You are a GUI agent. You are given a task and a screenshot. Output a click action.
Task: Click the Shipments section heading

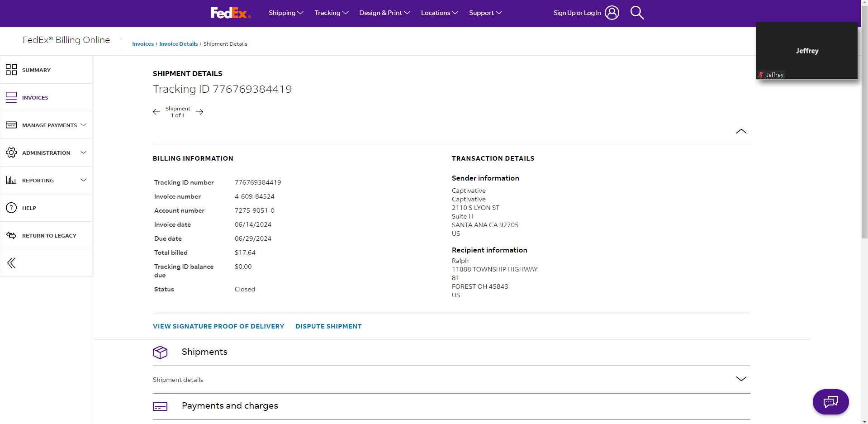[x=204, y=352]
